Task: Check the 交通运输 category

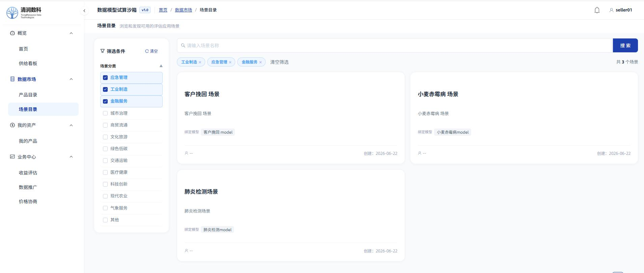Action: 105,161
